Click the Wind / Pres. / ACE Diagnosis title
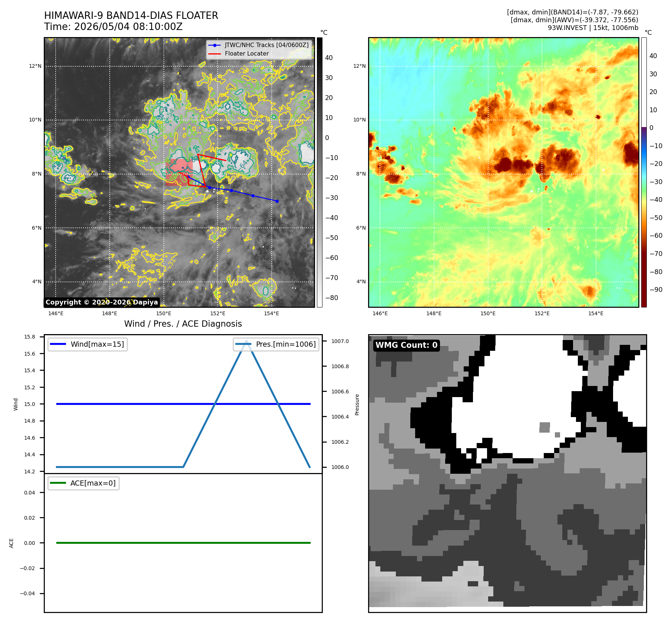Image resolution: width=672 pixels, height=626 pixels. [183, 324]
